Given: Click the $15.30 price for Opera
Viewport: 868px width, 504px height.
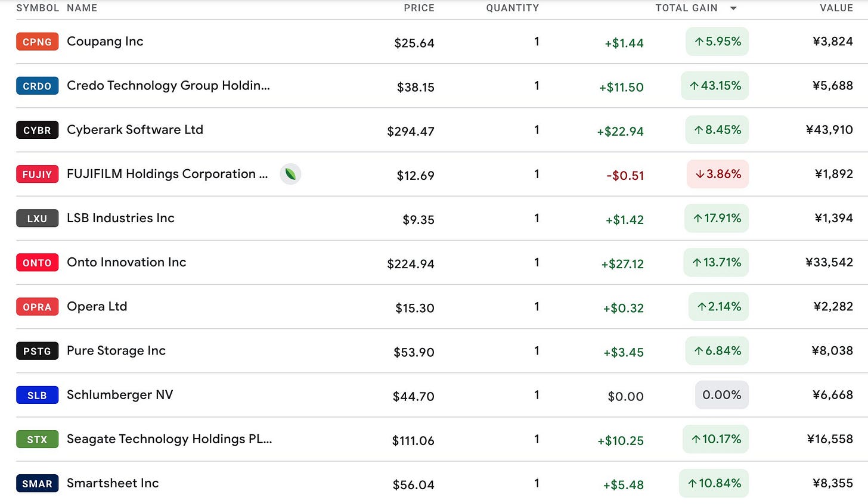Looking at the screenshot, I should tap(415, 308).
